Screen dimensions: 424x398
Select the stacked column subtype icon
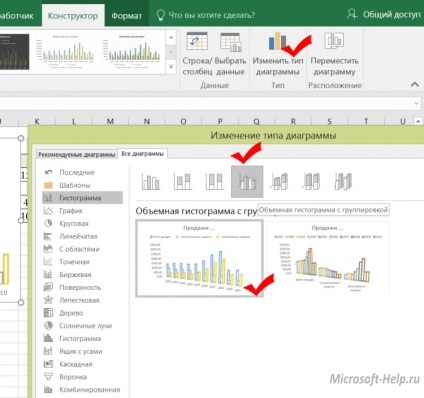click(x=182, y=182)
